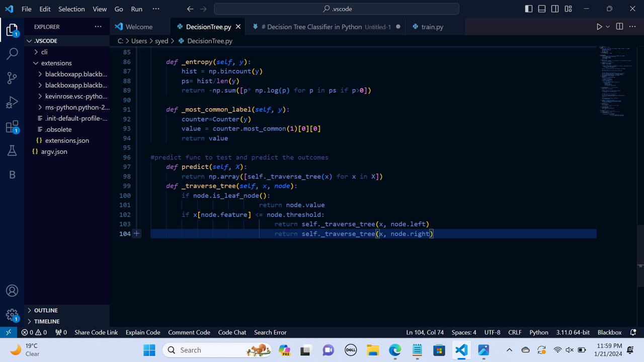Open the File menu
The width and height of the screenshot is (644, 362).
click(x=27, y=9)
